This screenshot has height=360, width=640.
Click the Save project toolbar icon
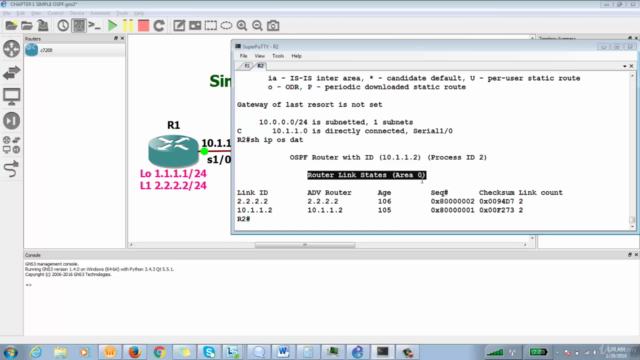(x=43, y=26)
